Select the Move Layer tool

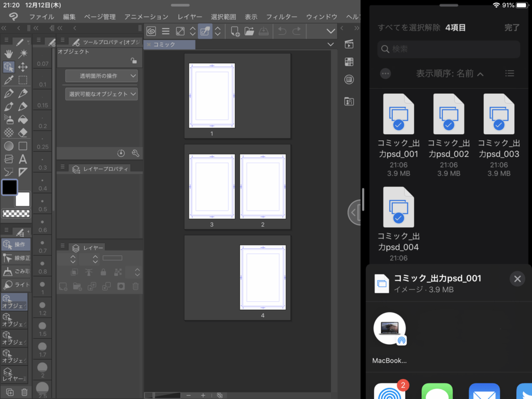pyautogui.click(x=23, y=67)
